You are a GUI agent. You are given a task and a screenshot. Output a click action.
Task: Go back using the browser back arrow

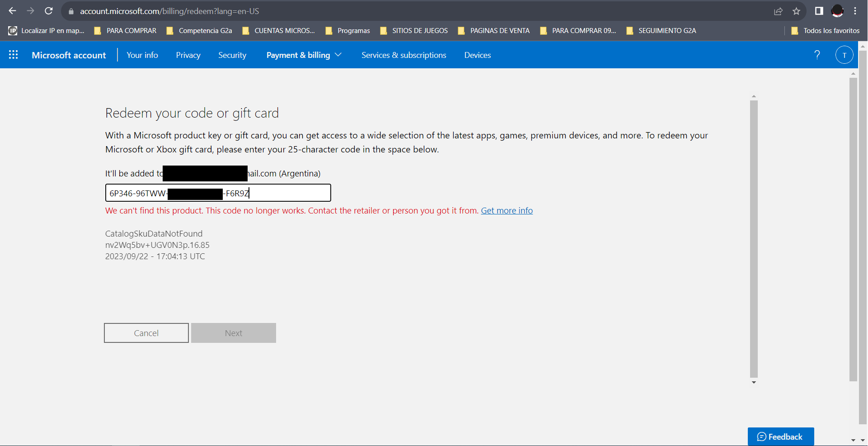13,11
